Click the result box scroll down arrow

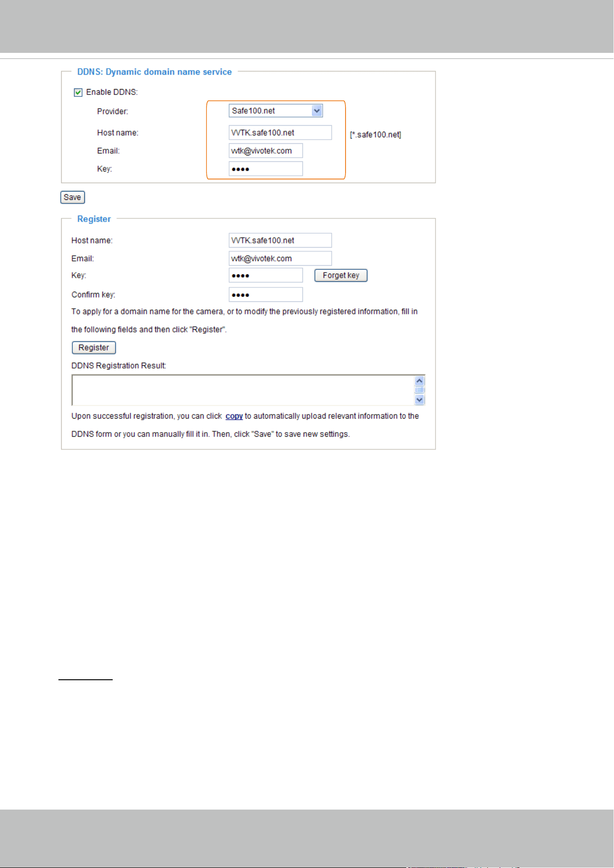420,400
